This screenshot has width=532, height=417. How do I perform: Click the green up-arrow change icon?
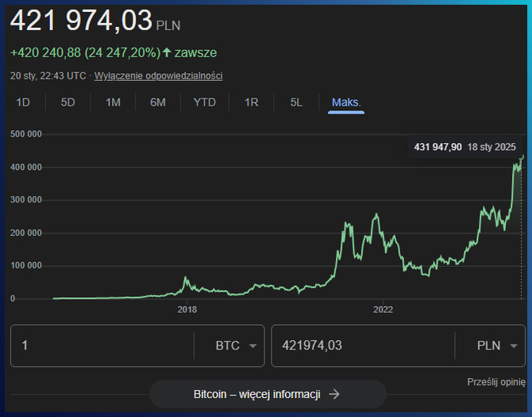coord(167,52)
